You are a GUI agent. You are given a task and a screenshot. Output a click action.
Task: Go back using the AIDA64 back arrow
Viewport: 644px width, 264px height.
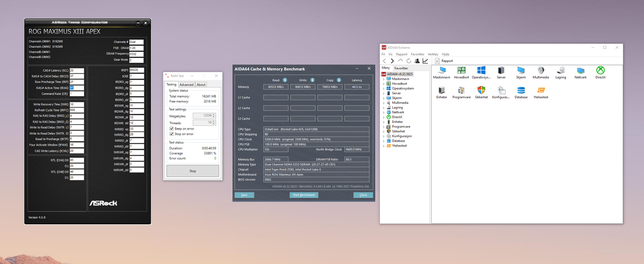click(x=385, y=61)
